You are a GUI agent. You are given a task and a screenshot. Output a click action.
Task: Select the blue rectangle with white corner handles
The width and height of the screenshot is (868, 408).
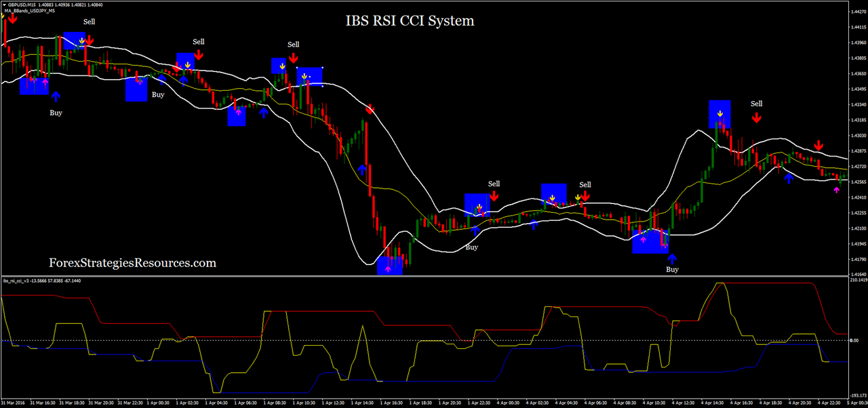tap(310, 77)
